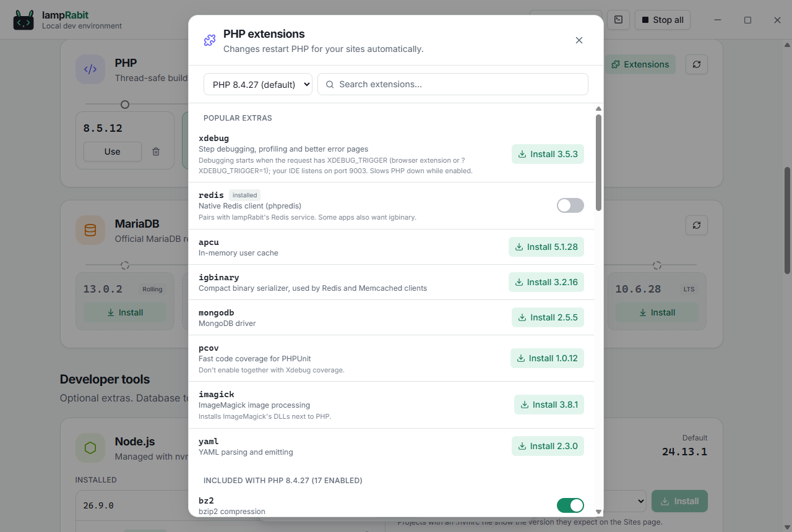Install yaml 2.3.0

[548, 446]
